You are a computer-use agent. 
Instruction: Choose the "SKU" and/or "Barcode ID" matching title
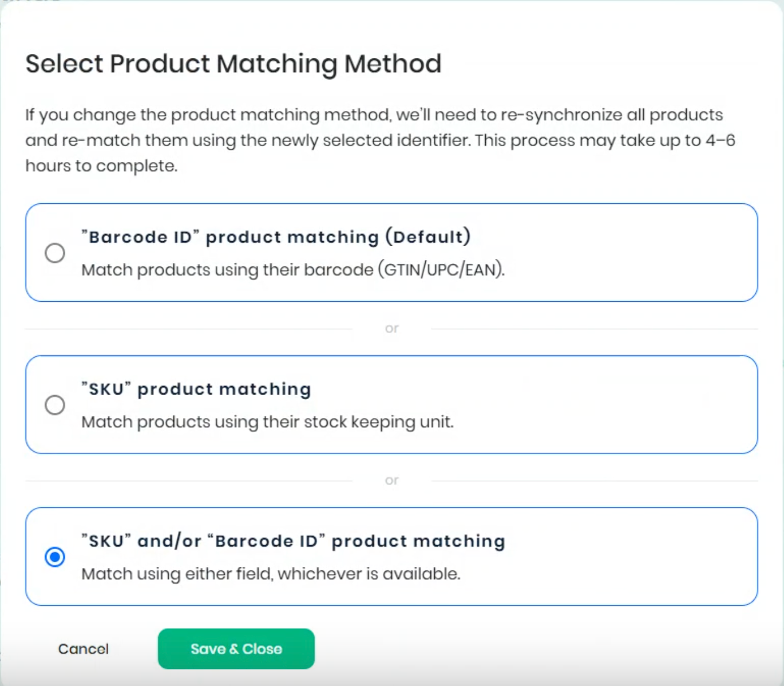pos(293,541)
